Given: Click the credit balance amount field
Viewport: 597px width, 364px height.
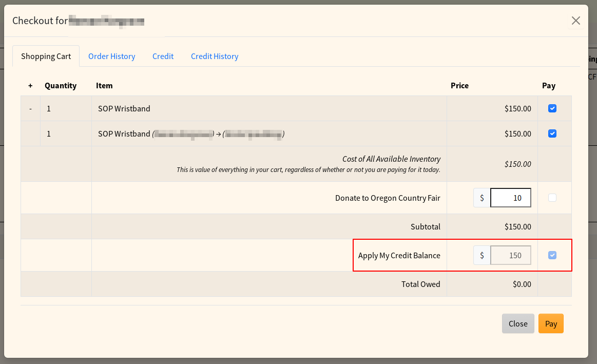Looking at the screenshot, I should click(x=510, y=255).
